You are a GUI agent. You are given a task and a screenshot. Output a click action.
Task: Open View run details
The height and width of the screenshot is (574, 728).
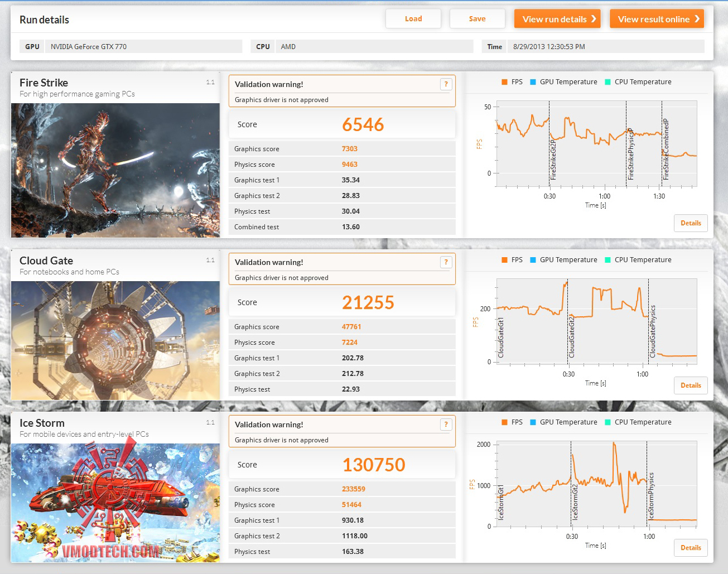tap(557, 18)
